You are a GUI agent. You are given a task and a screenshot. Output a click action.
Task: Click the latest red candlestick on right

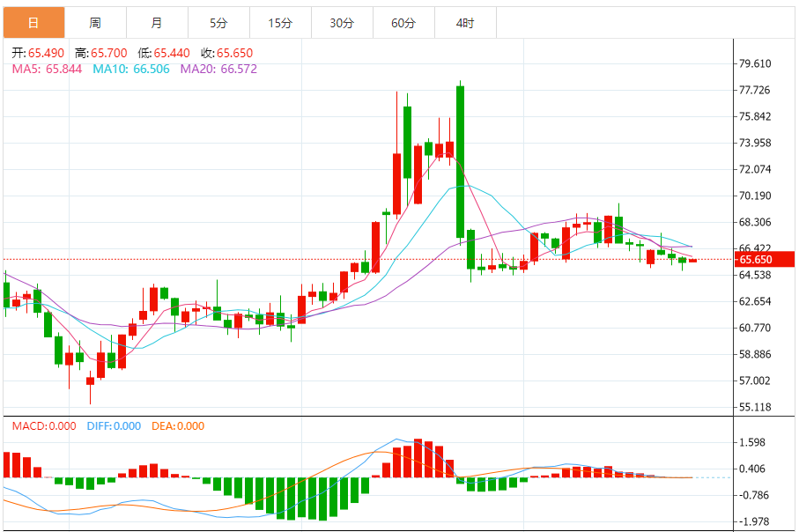click(x=692, y=261)
